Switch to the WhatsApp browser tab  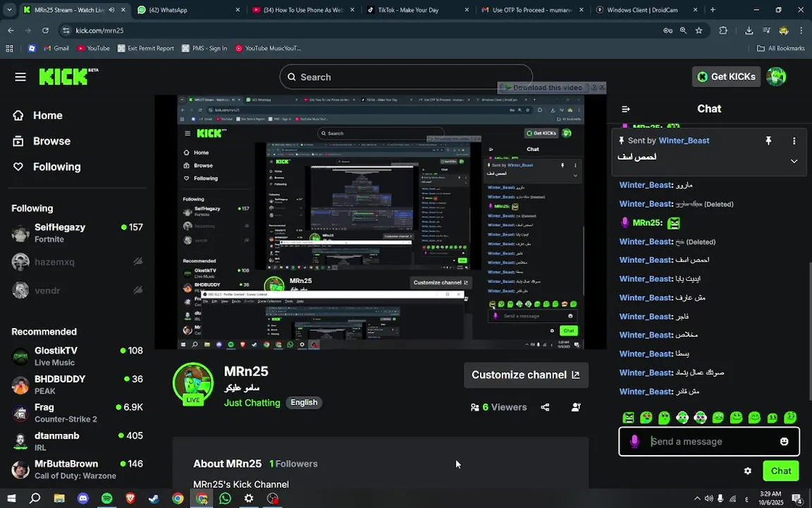[x=187, y=10]
